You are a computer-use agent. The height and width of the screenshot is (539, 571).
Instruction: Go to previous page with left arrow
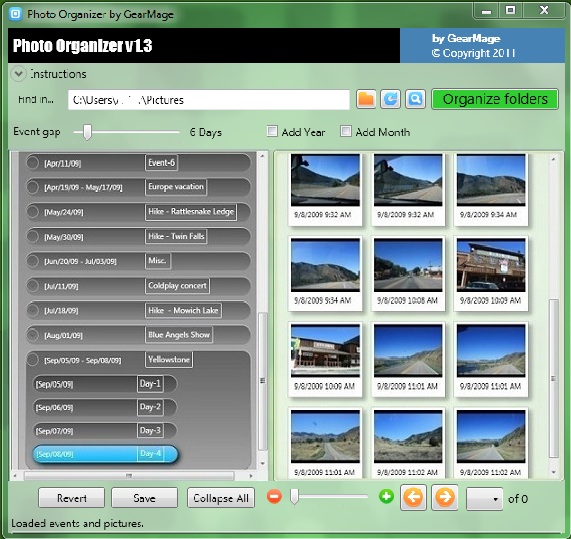coord(413,497)
